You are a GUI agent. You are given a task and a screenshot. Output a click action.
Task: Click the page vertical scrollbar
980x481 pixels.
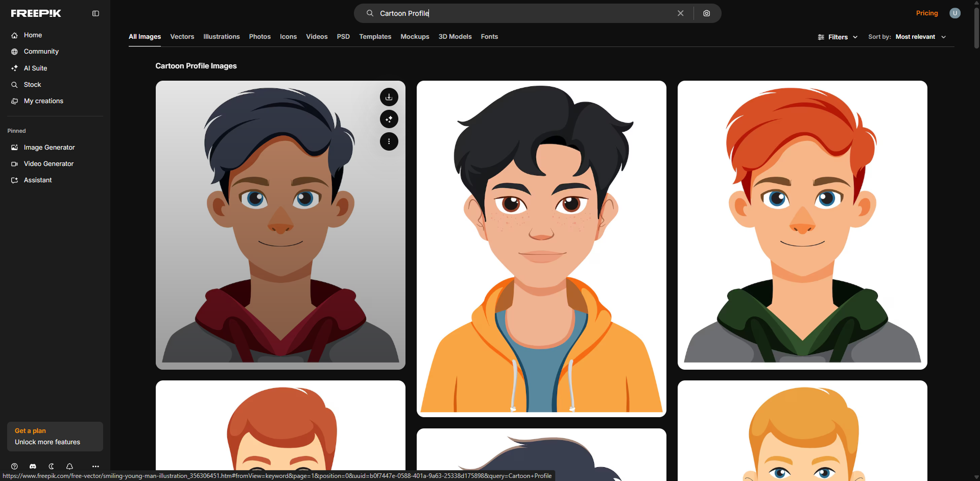click(976, 28)
